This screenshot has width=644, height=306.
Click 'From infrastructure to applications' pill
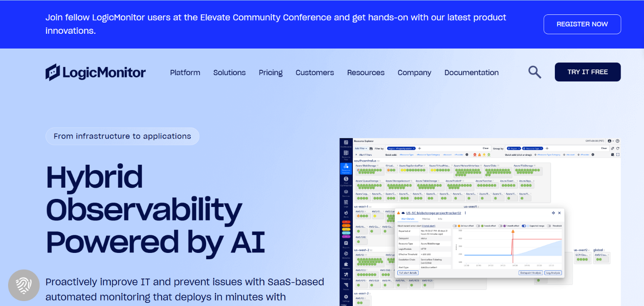pos(122,136)
